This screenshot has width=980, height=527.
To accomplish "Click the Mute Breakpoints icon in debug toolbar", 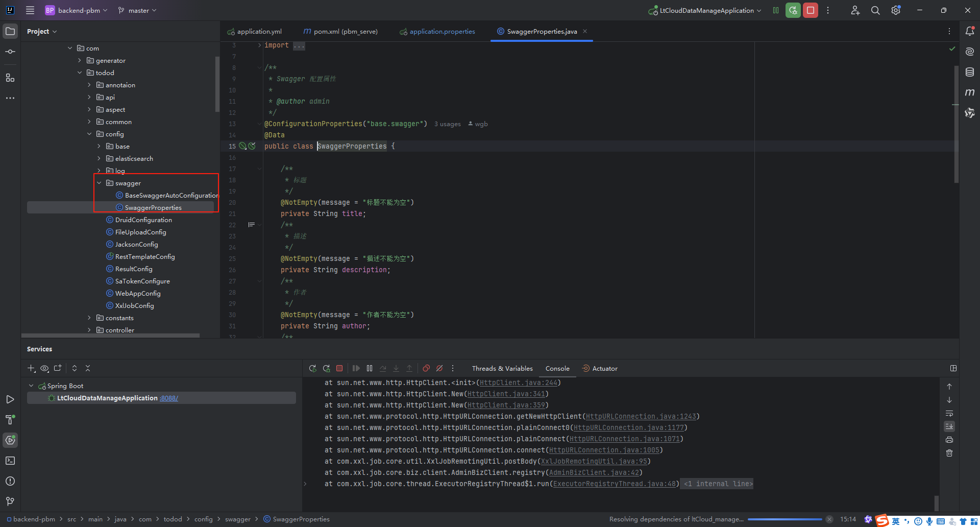I will coord(440,368).
